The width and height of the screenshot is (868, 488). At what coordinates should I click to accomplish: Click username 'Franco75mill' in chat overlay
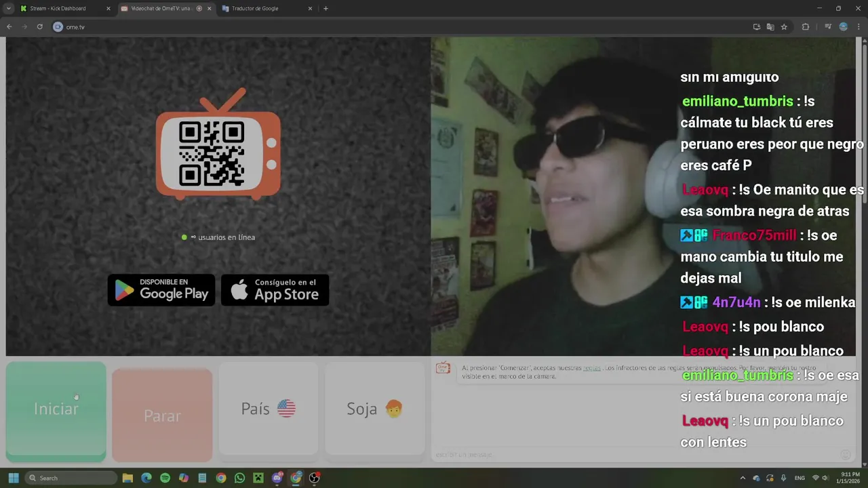754,235
